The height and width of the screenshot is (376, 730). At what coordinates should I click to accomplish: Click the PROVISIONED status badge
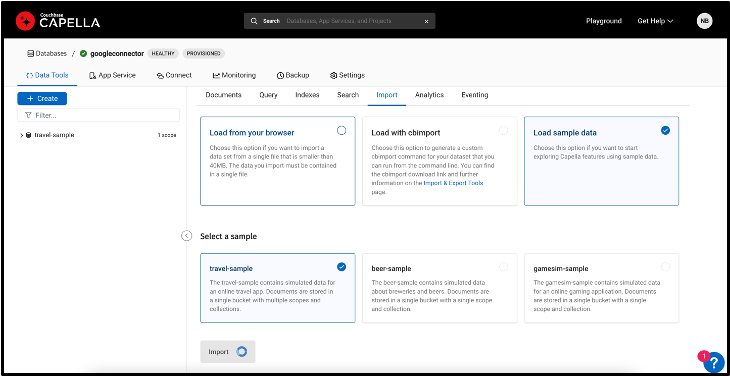[203, 54]
